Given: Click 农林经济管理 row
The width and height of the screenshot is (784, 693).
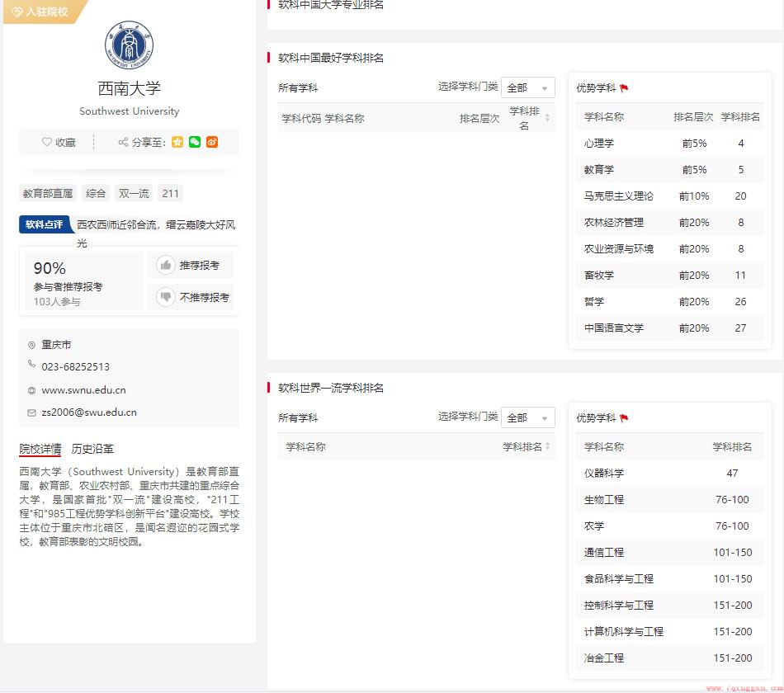Looking at the screenshot, I should (x=669, y=223).
